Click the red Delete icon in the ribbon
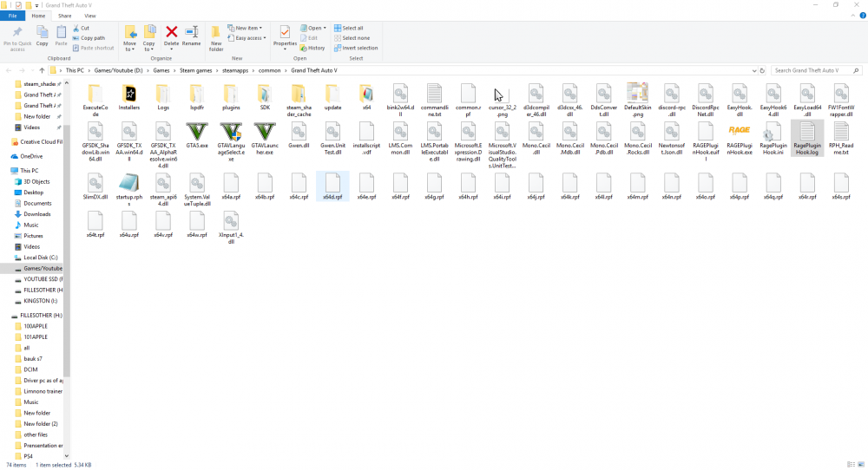The width and height of the screenshot is (868, 470). [172, 34]
